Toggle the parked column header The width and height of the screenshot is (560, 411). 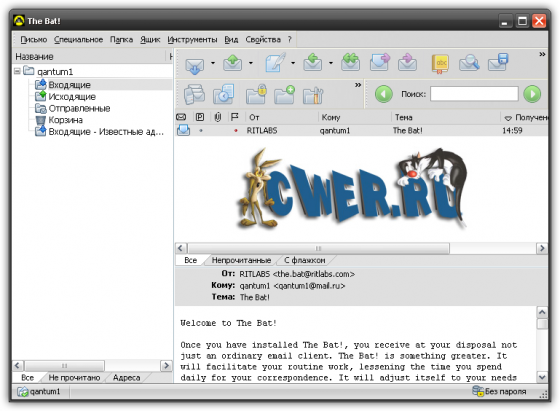pyautogui.click(x=200, y=117)
